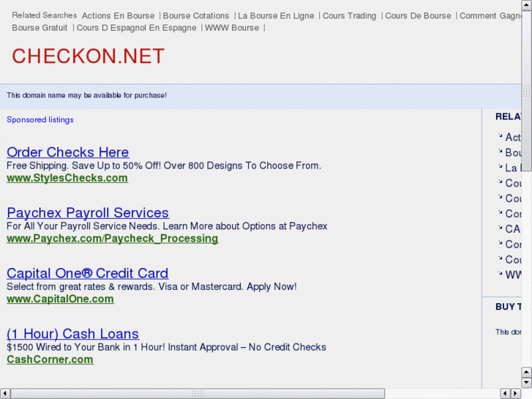Click the horizontal scrollbar right arrow
This screenshot has width=532, height=399.
point(516,394)
